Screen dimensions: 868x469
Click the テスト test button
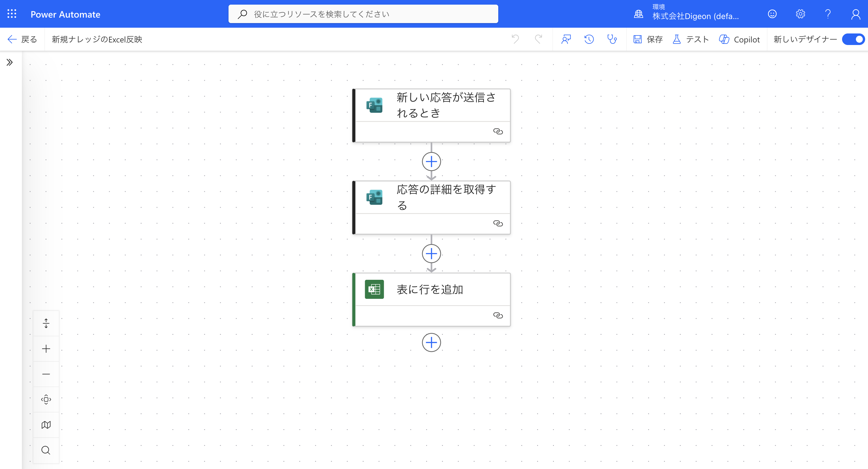691,40
